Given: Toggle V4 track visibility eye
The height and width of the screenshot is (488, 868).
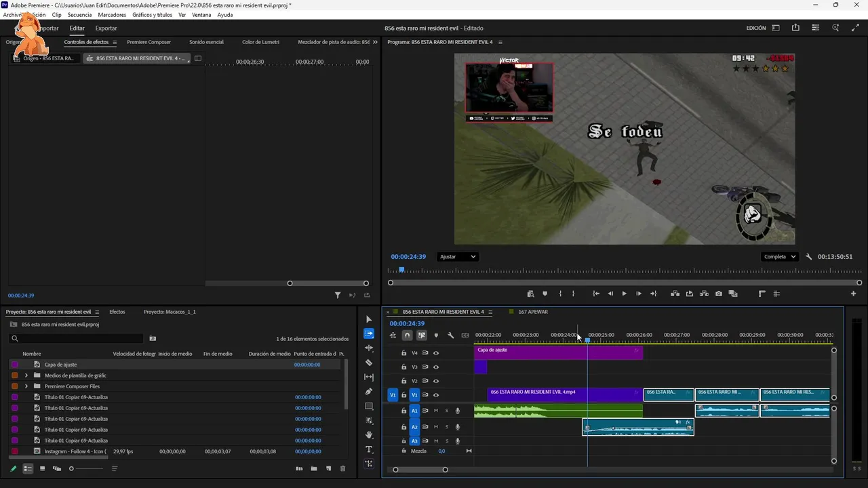Looking at the screenshot, I should pyautogui.click(x=436, y=353).
